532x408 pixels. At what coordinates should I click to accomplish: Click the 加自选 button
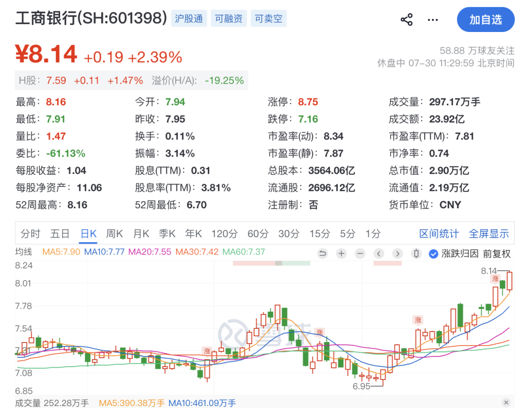pyautogui.click(x=486, y=20)
